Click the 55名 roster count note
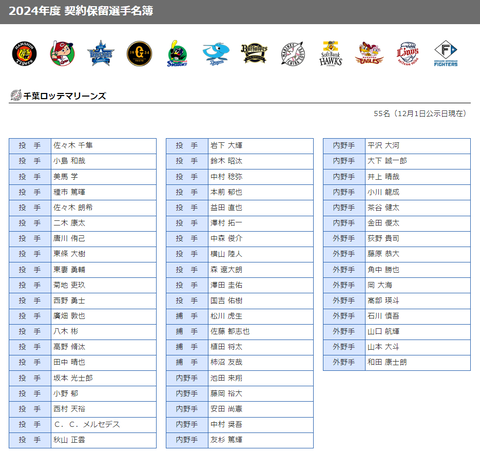 pyautogui.click(x=420, y=114)
